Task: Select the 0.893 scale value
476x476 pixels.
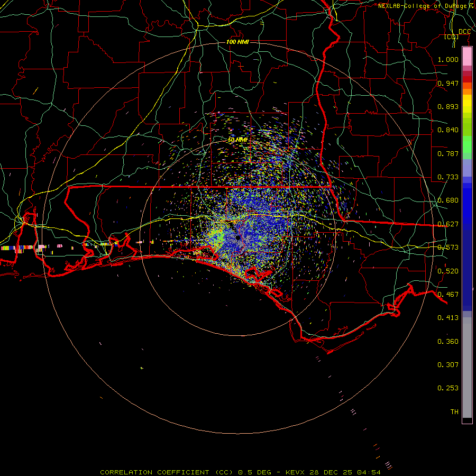Action: tap(448, 106)
